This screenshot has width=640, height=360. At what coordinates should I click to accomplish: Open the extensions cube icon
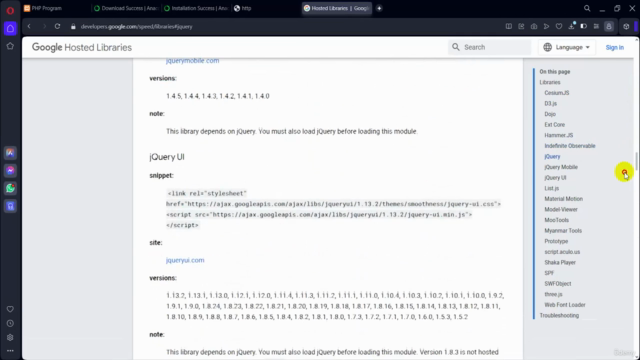pos(626,27)
